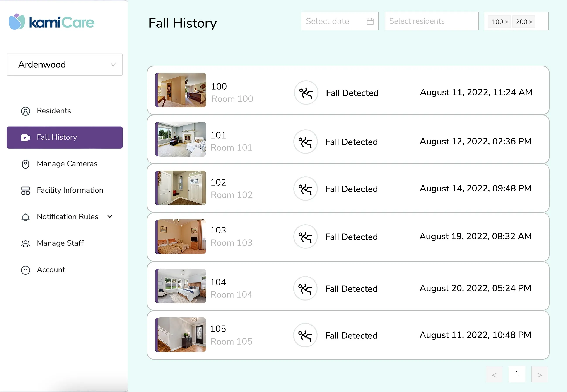Image resolution: width=567 pixels, height=392 pixels.
Task: Open the Select residents dropdown
Action: pyautogui.click(x=431, y=21)
